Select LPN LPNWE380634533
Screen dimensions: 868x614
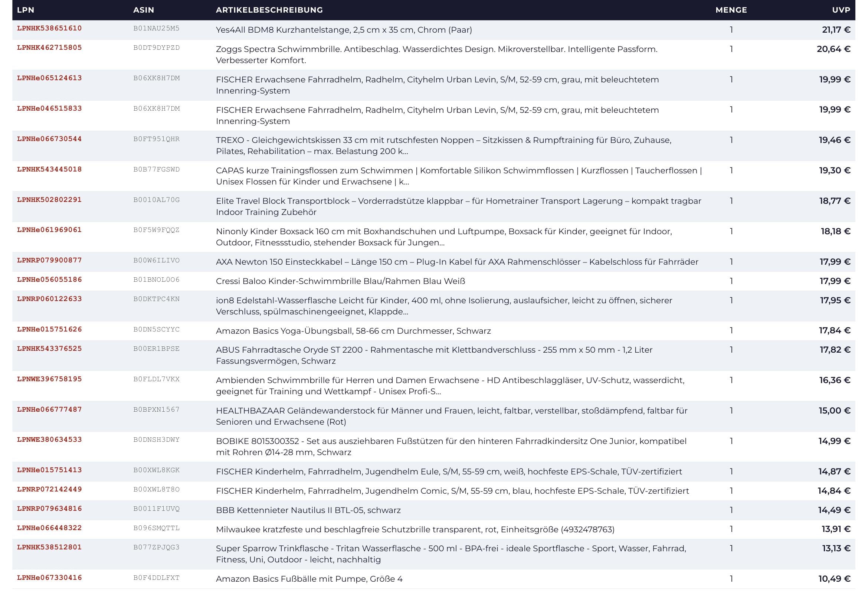[x=49, y=440]
